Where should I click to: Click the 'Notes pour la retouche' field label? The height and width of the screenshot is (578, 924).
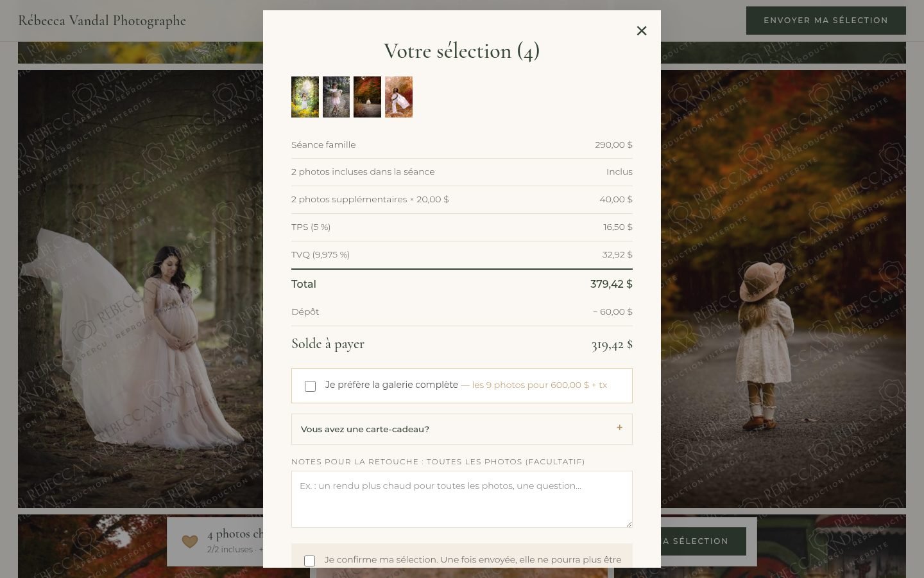click(x=438, y=462)
